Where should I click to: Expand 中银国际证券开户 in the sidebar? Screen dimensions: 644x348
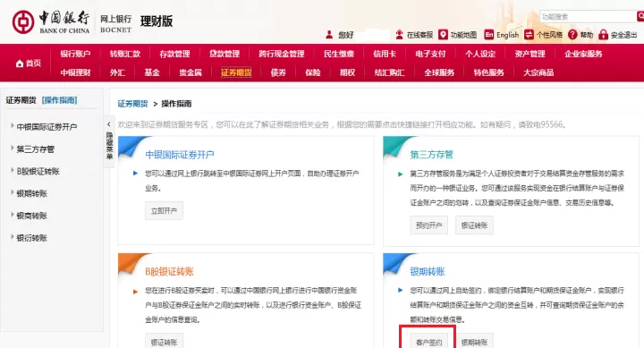(x=47, y=127)
